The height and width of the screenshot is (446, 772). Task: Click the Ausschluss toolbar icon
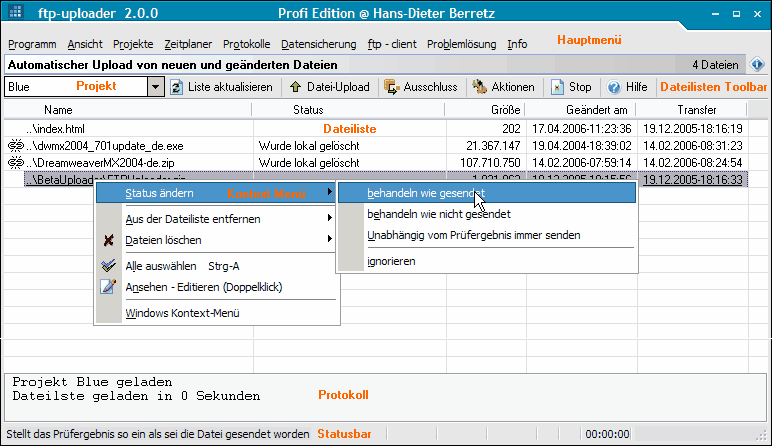392,87
